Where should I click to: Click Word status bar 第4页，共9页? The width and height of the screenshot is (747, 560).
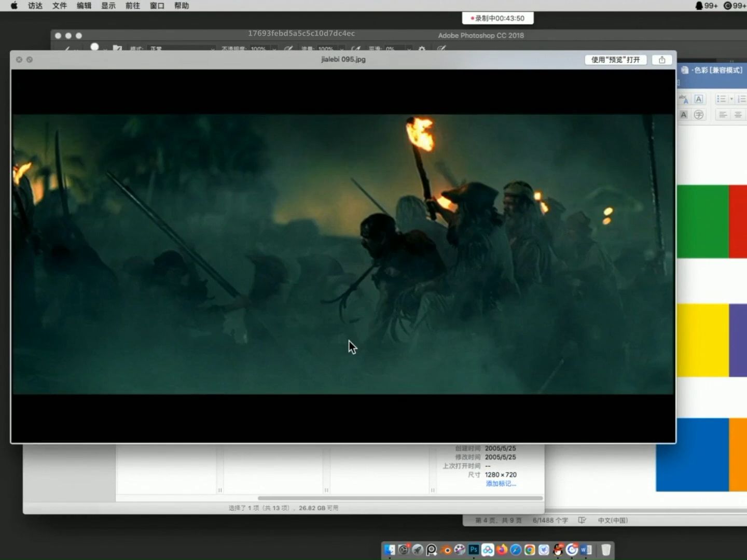[x=499, y=520]
